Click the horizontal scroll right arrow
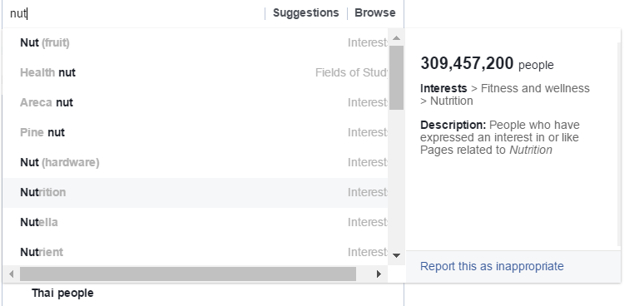 pyautogui.click(x=379, y=274)
